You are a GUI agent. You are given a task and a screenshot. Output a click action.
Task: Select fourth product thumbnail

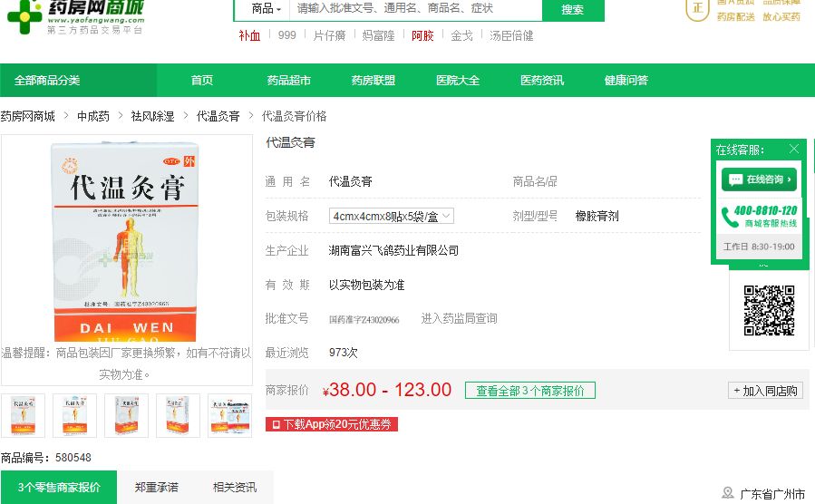pos(178,416)
